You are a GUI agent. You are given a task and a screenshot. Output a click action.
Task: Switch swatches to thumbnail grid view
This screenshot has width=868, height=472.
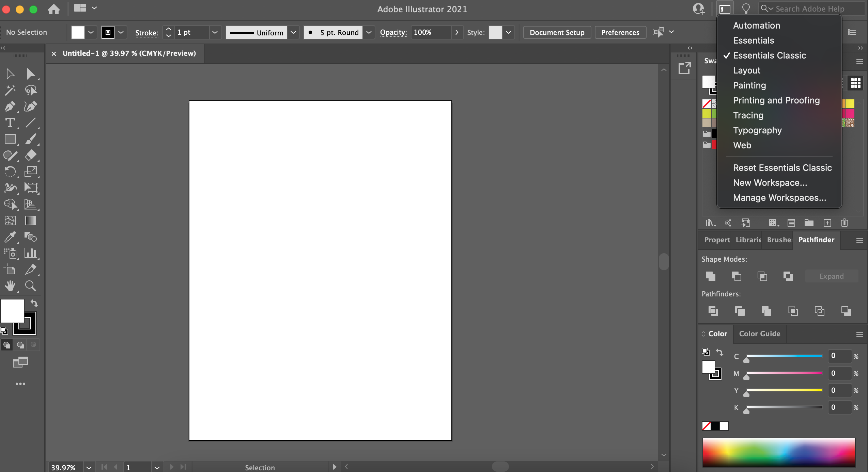(855, 83)
